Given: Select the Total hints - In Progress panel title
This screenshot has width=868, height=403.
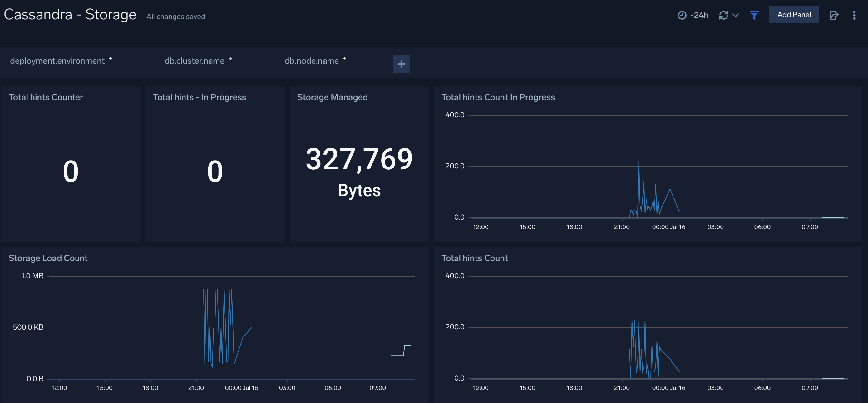Looking at the screenshot, I should coord(200,97).
